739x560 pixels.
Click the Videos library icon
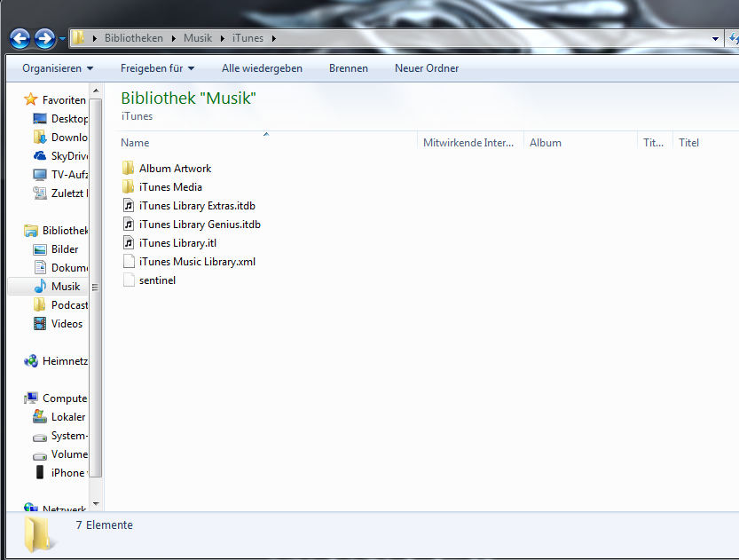40,324
